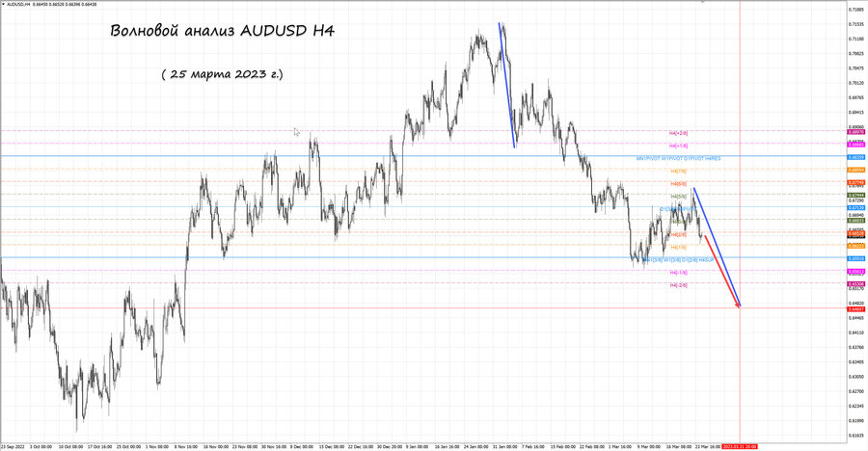Click the 0.71535 price scale value
Viewport: 868px width, 451px height.
pos(856,24)
